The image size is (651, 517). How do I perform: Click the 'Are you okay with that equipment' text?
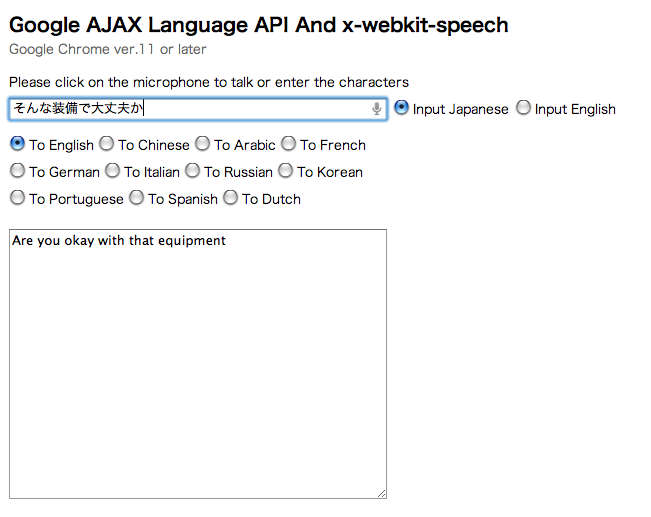(x=119, y=240)
